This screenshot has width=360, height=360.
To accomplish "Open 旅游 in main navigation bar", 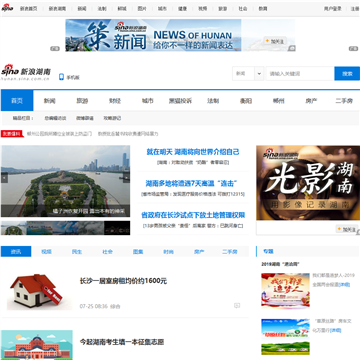I will 82,101.
